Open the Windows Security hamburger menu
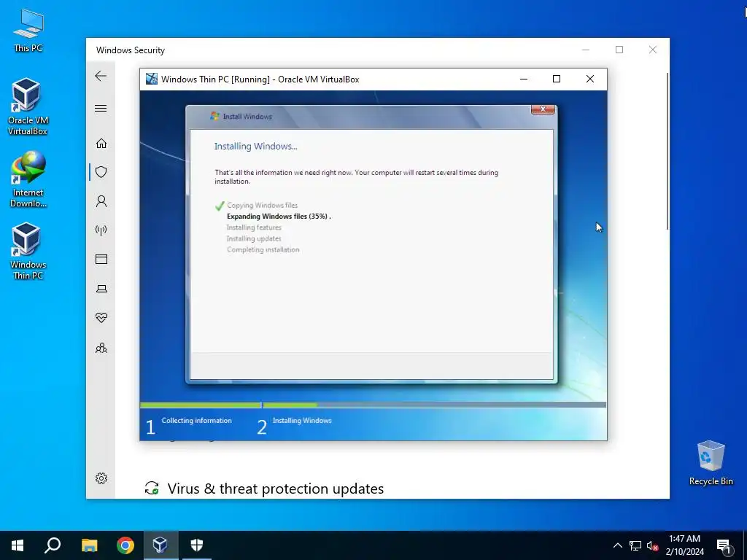747x560 pixels. coord(101,108)
